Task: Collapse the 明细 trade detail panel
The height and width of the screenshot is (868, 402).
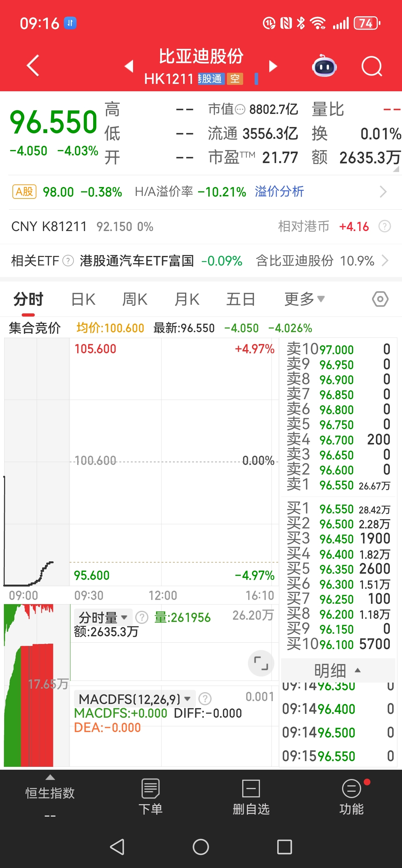Action: click(338, 670)
